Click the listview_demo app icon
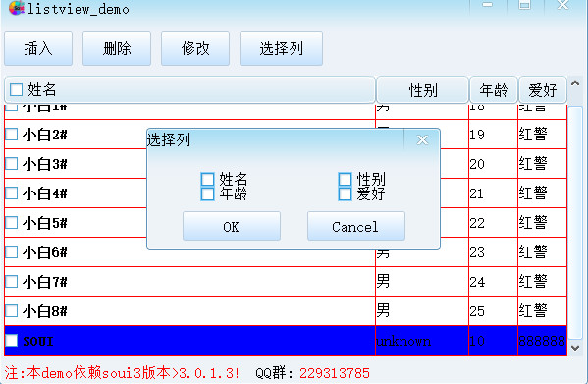 pyautogui.click(x=17, y=8)
